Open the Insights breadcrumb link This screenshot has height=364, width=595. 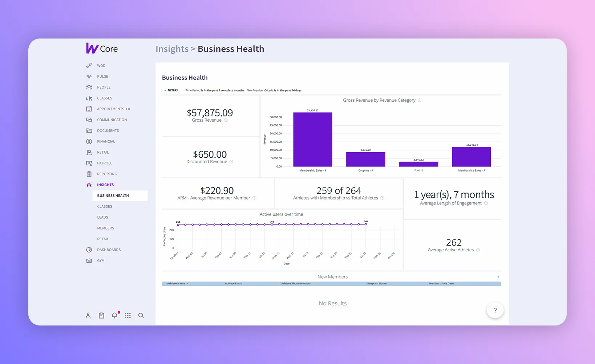coord(172,49)
